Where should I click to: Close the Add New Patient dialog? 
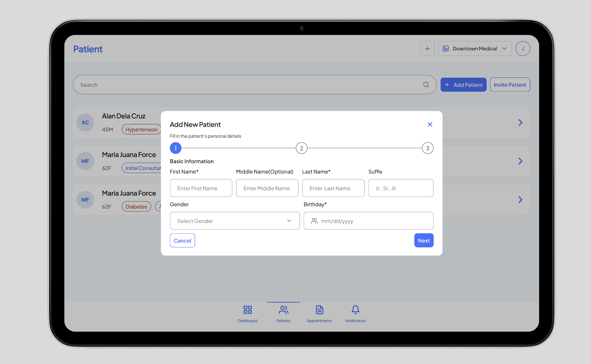point(430,124)
